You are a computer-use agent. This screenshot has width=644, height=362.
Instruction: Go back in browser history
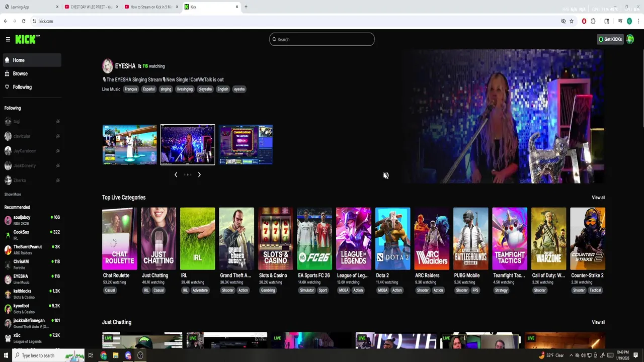[x=6, y=21]
